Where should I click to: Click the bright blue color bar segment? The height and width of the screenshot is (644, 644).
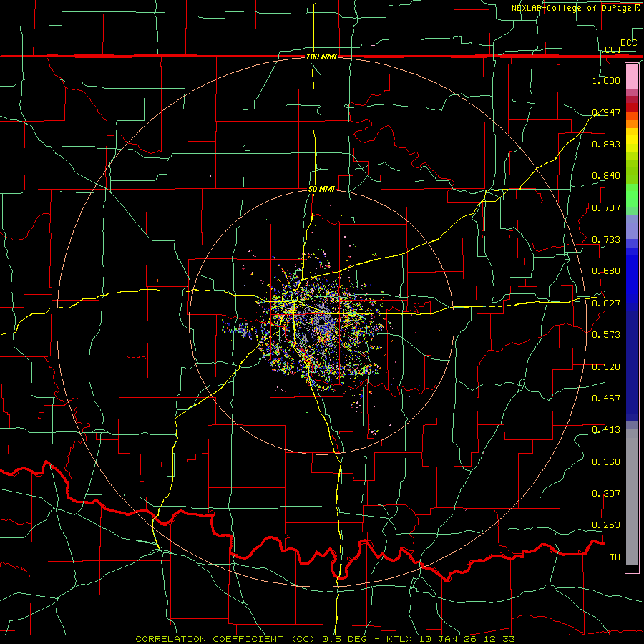632,279
